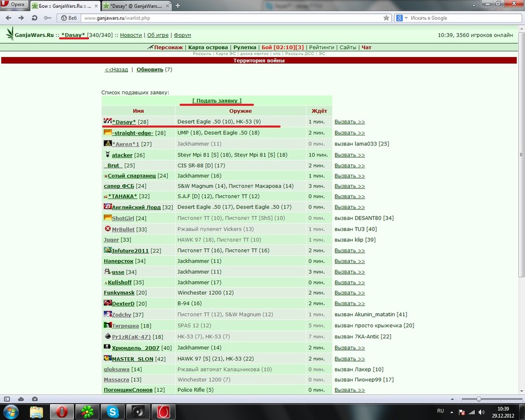The width and height of the screenshot is (525, 420).
Task: Open player Английский Лорд profile
Action: click(x=136, y=207)
